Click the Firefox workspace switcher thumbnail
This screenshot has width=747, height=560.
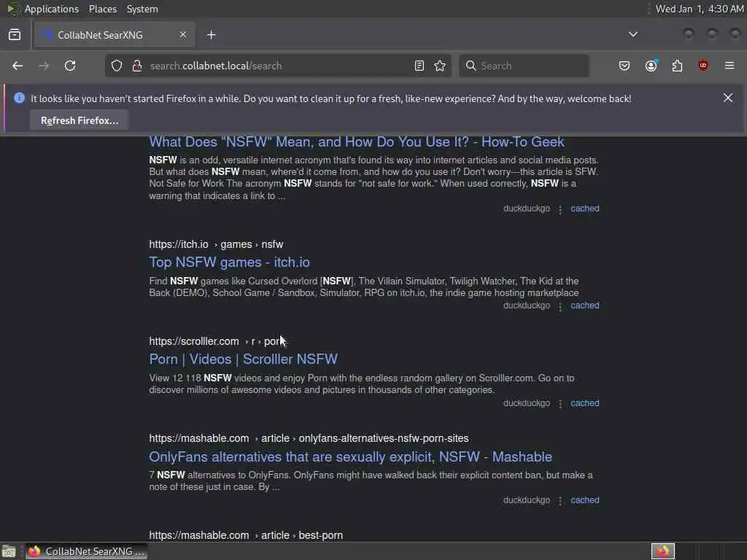[663, 551]
